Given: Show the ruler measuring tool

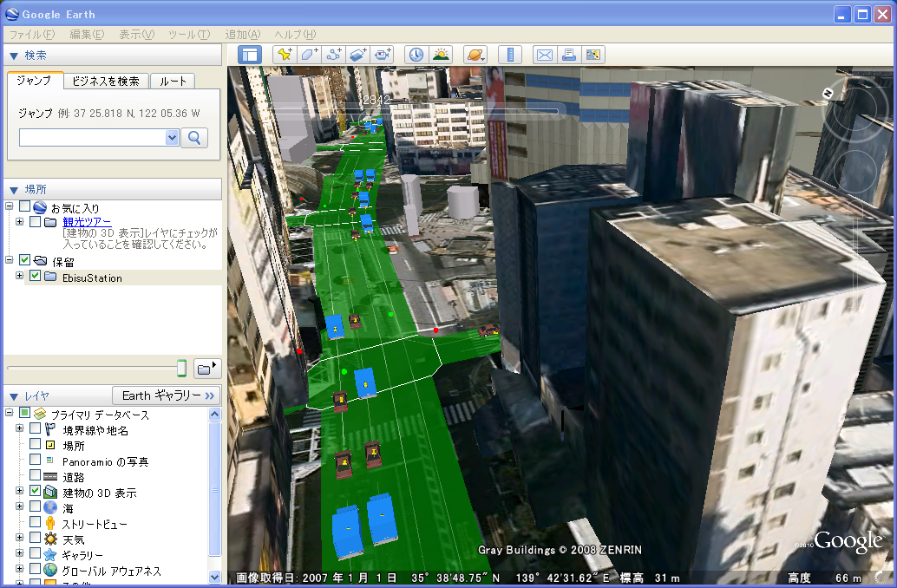Looking at the screenshot, I should click(x=510, y=55).
